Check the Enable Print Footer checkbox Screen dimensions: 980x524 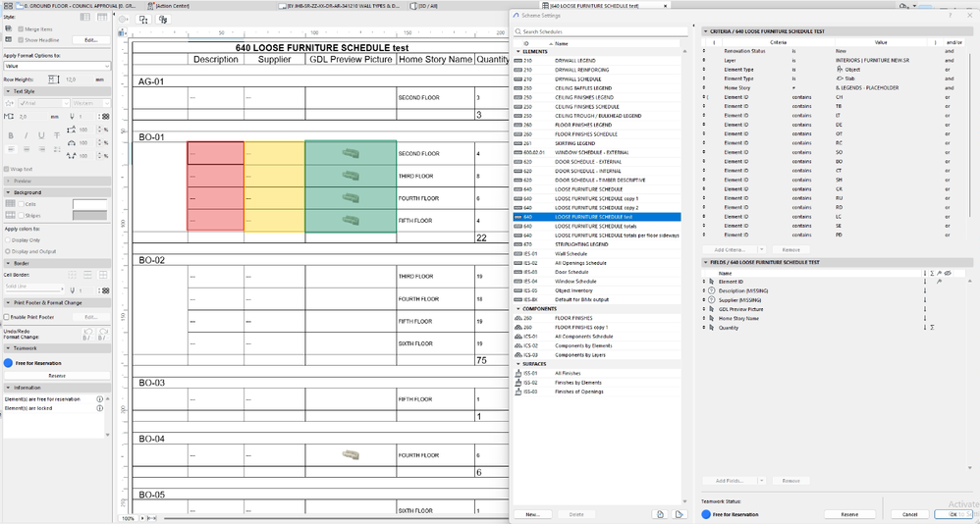[x=7, y=317]
